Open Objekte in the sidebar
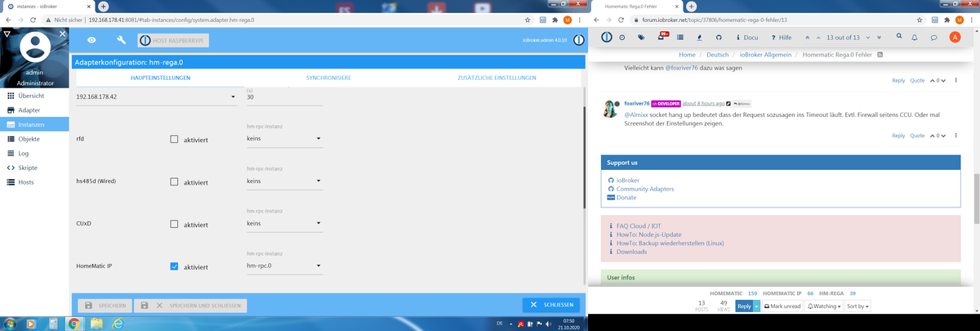Screen dimensions: 980x331 click(x=35, y=139)
